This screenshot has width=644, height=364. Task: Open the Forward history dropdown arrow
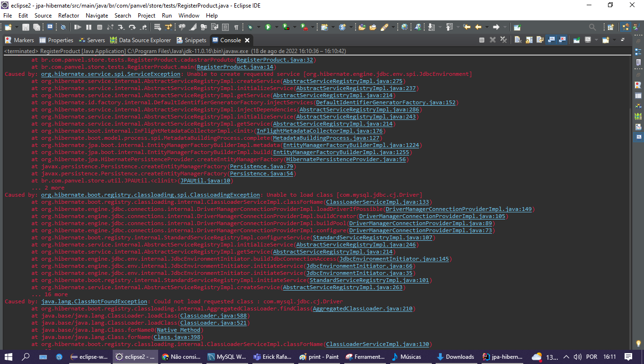[x=505, y=27]
